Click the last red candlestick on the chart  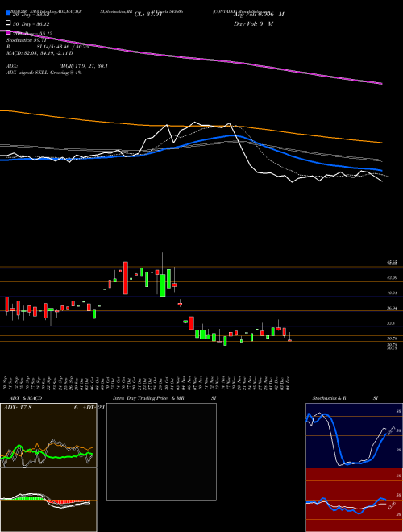pyautogui.click(x=289, y=340)
